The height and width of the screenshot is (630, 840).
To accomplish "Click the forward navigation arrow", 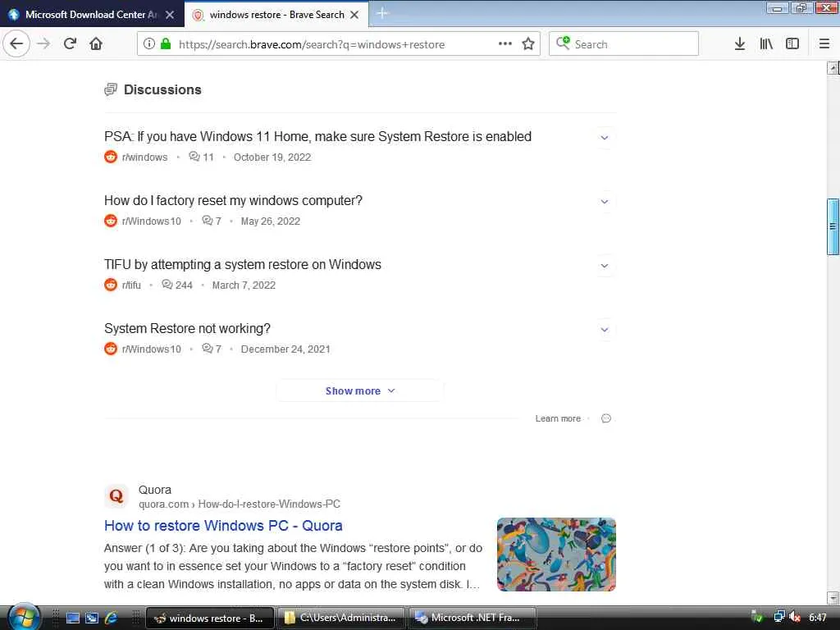I will (43, 44).
